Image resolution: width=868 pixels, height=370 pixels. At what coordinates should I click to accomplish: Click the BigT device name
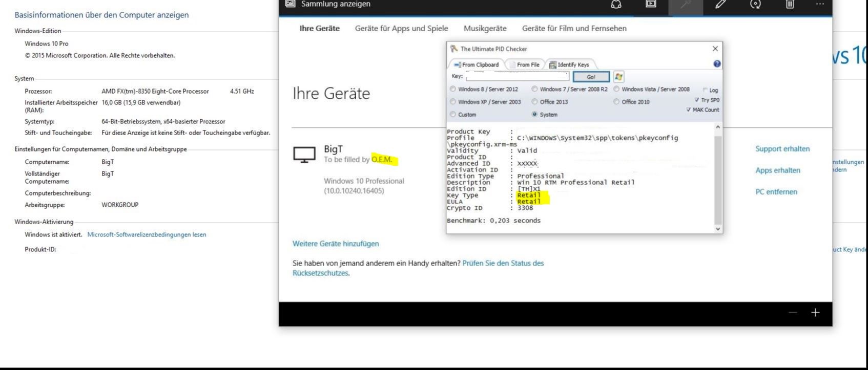(x=333, y=149)
